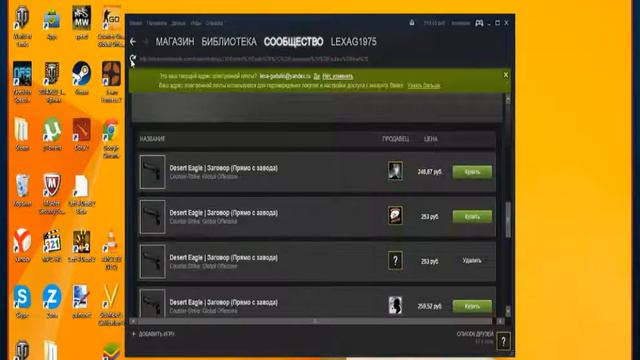Click the vertical scrollbar thumb in listings

(508, 220)
